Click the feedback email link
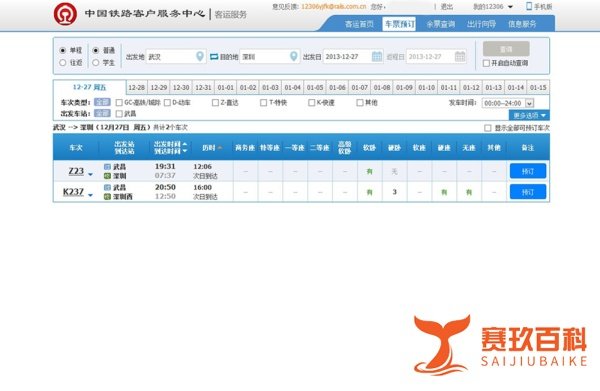 (x=334, y=7)
